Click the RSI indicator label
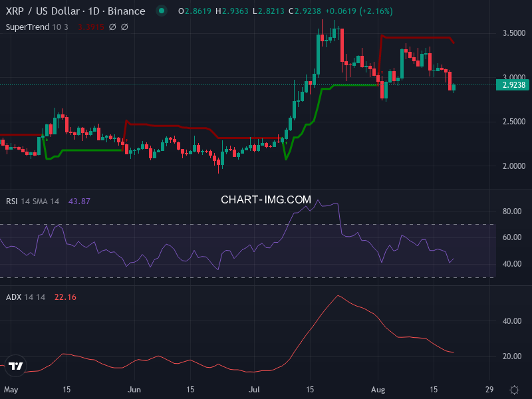Screen dimensions: 532x399 pyautogui.click(x=11, y=201)
